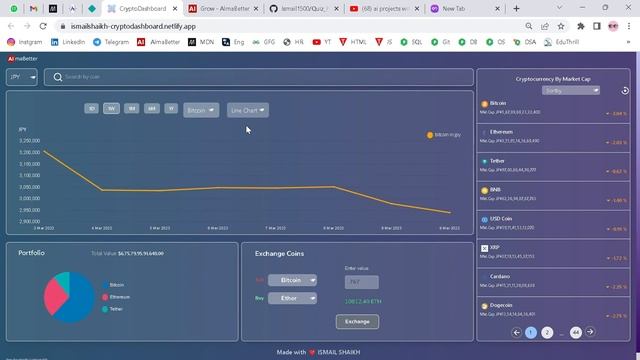Open the Sell coin Bitcoin dropdown
640x360 pixels.
pyautogui.click(x=292, y=280)
